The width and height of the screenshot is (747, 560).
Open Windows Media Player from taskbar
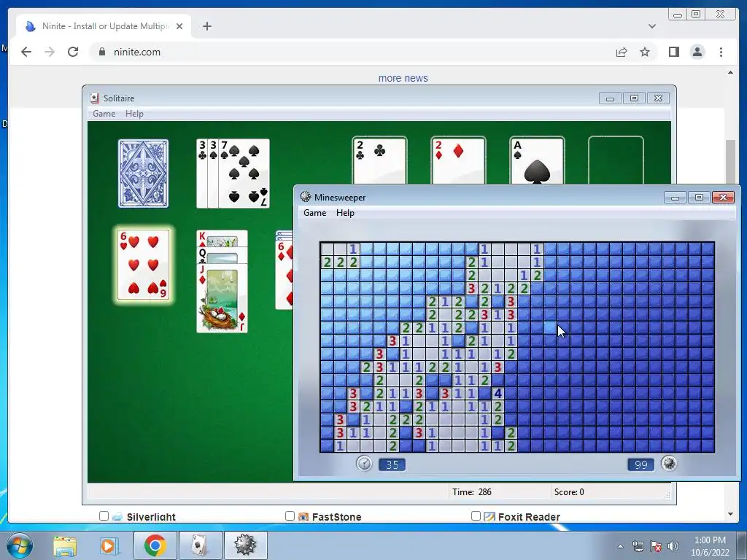[x=108, y=545]
